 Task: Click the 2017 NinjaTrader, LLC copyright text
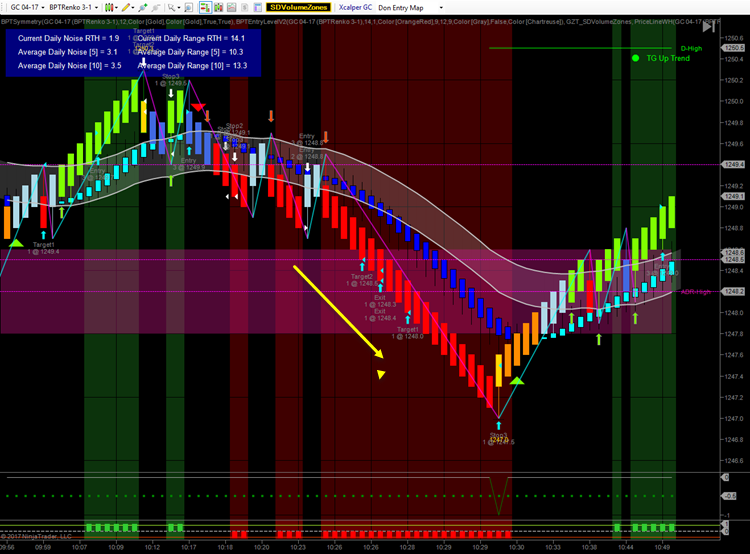pos(36,536)
